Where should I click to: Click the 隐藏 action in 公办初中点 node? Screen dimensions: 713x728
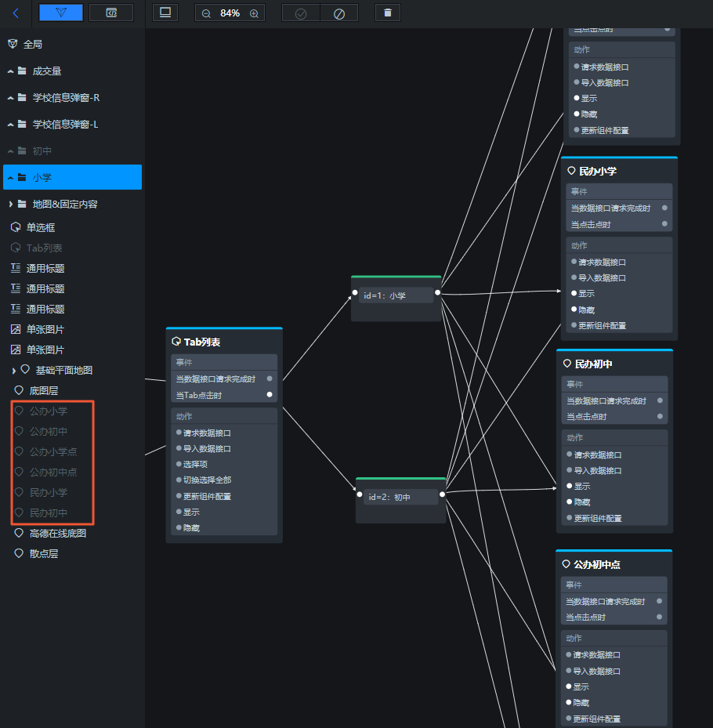pos(581,703)
